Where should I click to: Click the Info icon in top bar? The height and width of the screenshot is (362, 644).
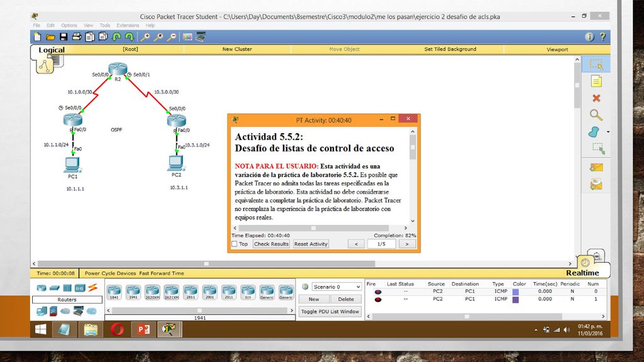589,37
